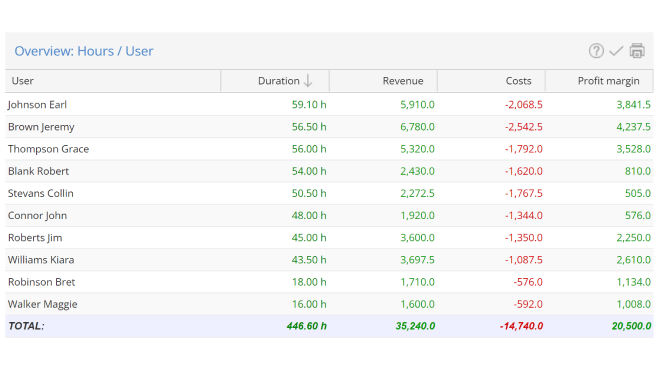Click the 5,910.0 revenue value

pyautogui.click(x=417, y=105)
